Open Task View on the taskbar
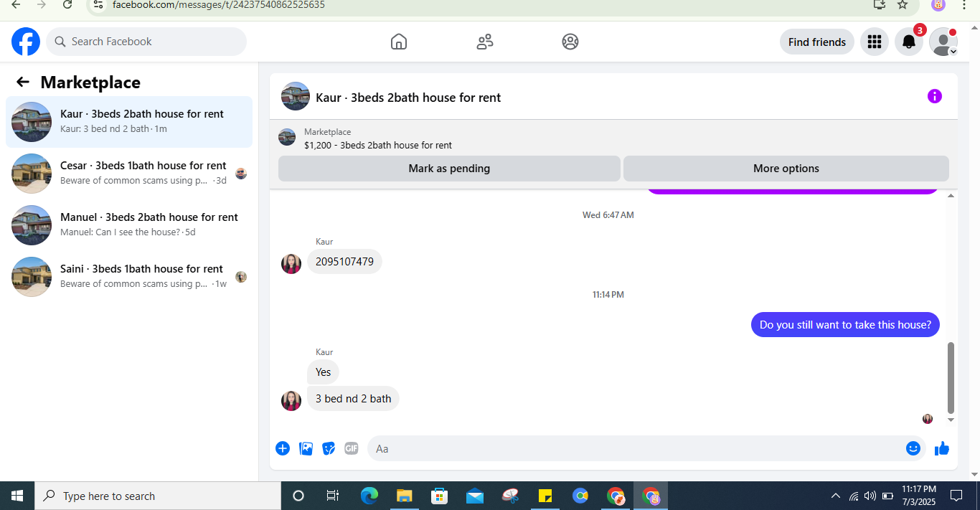Screen dimensions: 980x510 (333, 496)
